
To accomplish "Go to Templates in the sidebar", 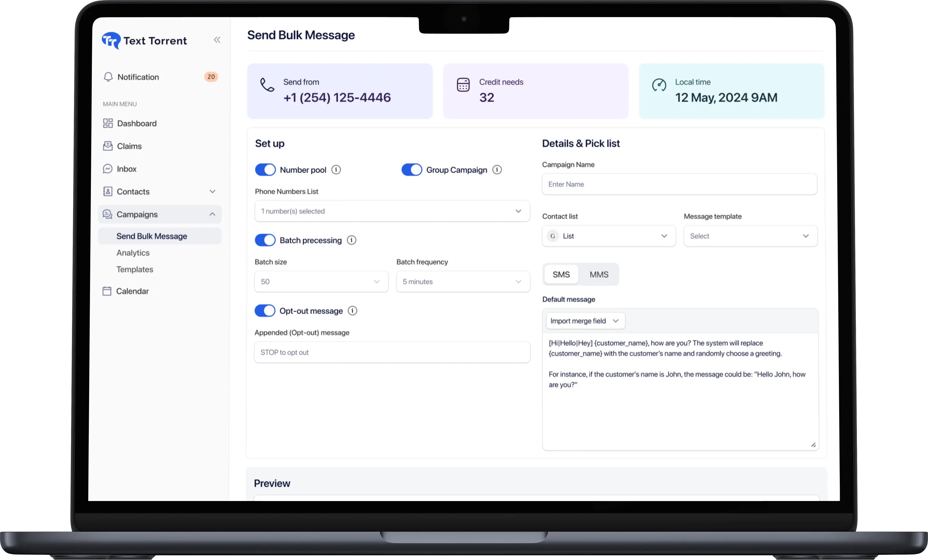I will [x=135, y=270].
